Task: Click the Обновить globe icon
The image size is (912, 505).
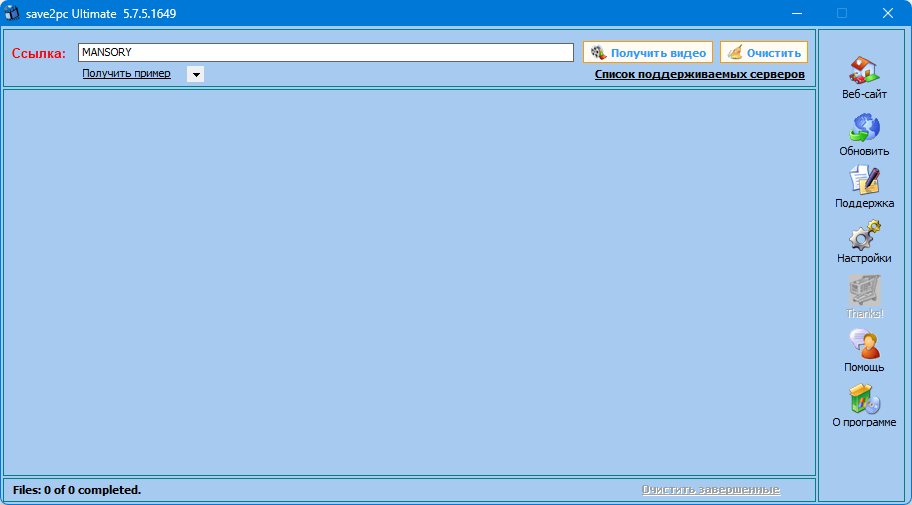Action: pos(864,128)
